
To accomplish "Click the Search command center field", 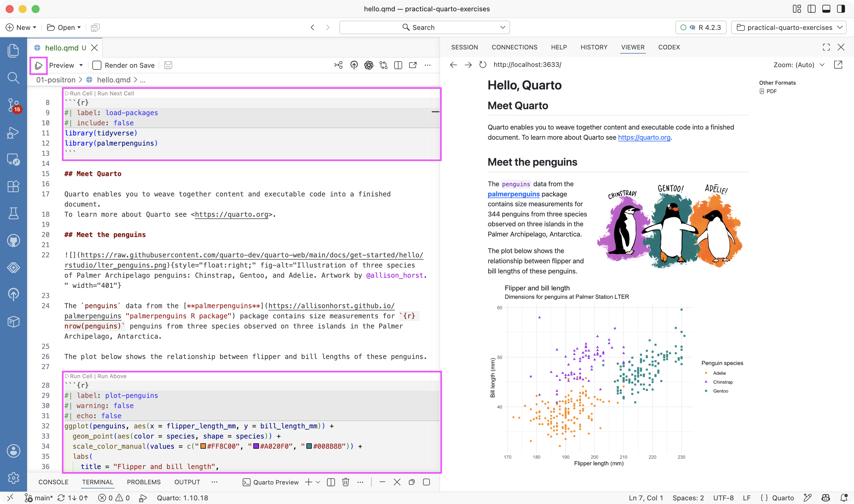I will pyautogui.click(x=424, y=27).
